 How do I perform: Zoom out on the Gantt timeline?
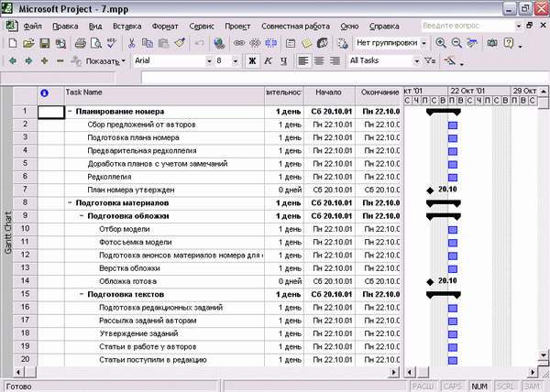click(456, 43)
